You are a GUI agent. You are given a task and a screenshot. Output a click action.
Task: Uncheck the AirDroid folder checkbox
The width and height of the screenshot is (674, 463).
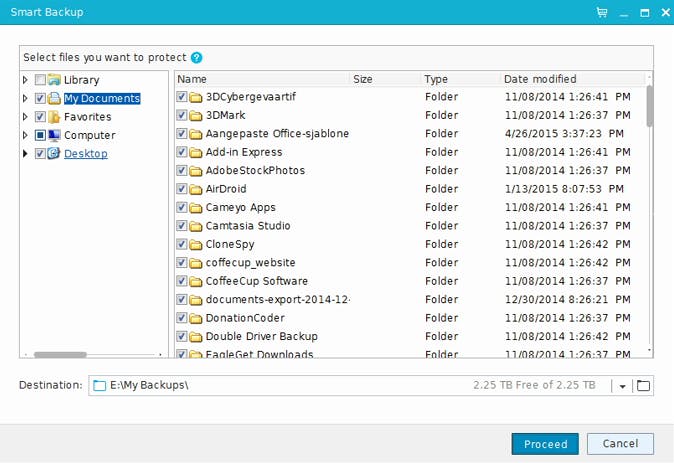pyautogui.click(x=181, y=189)
